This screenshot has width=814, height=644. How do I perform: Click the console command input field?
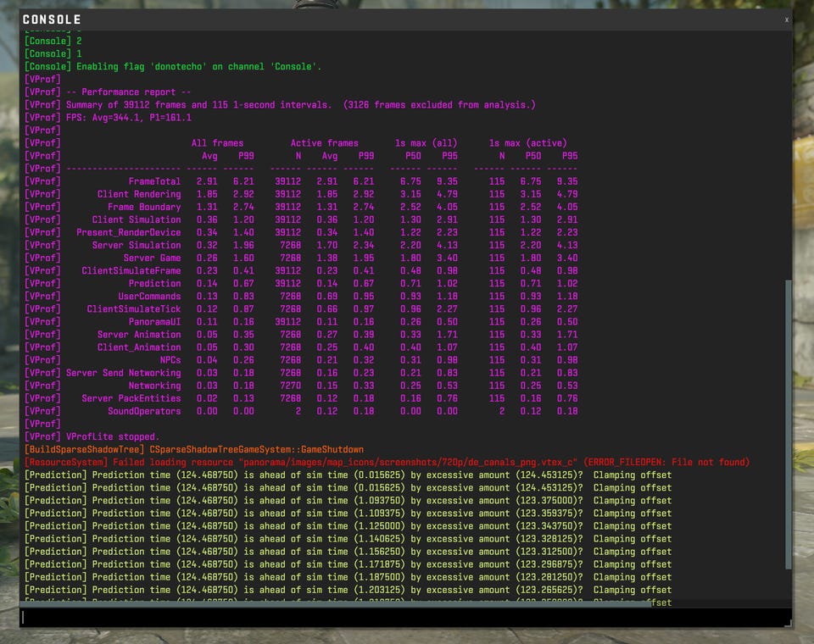[405, 618]
